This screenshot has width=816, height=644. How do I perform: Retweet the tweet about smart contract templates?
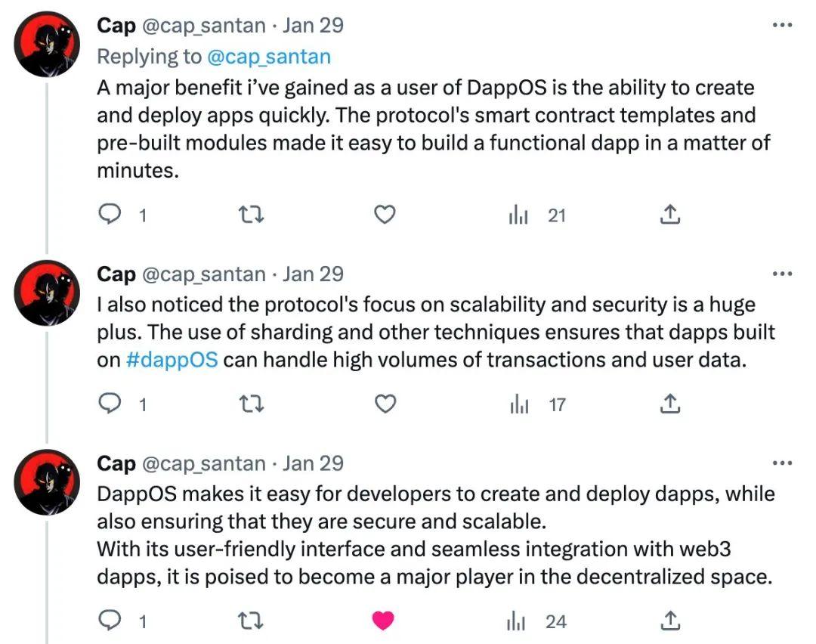pyautogui.click(x=249, y=216)
